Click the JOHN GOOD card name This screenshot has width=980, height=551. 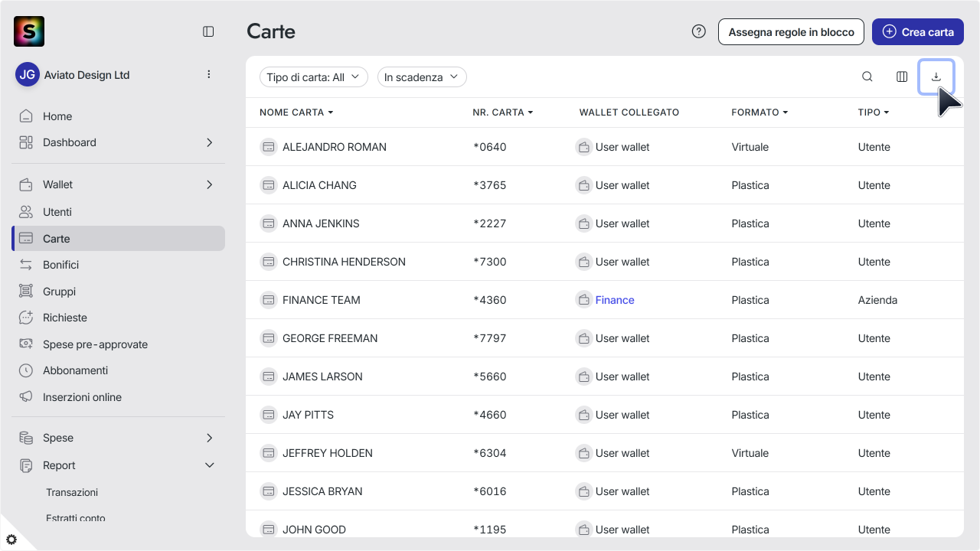click(314, 530)
